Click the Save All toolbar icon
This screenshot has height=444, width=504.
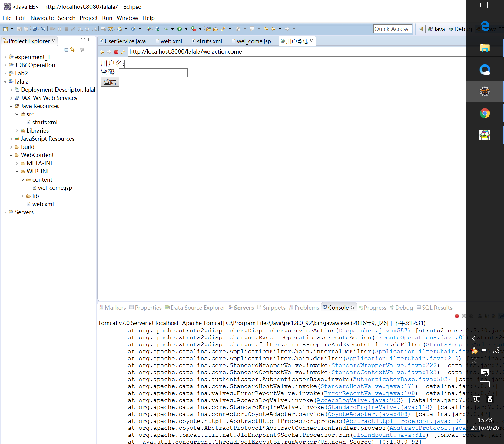tap(26, 29)
